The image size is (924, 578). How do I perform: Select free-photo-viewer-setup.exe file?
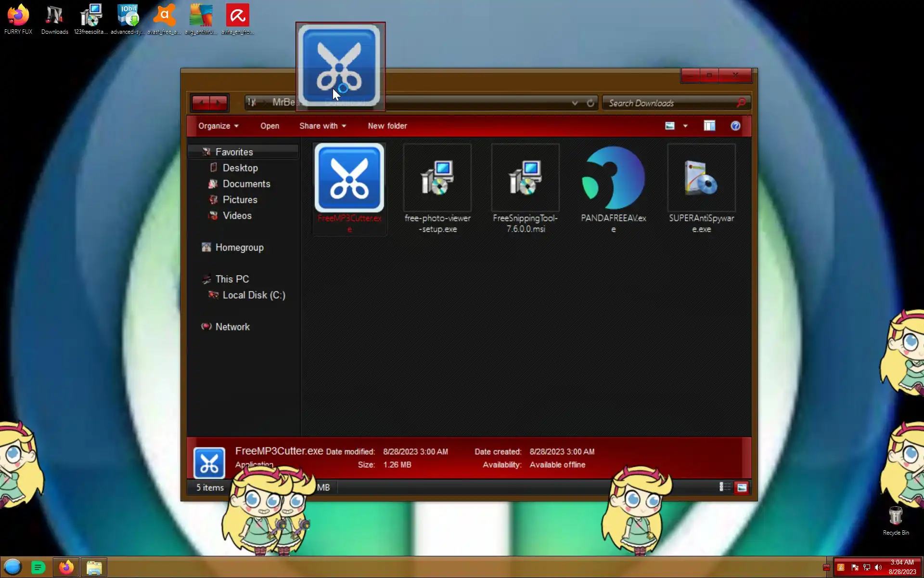(437, 179)
